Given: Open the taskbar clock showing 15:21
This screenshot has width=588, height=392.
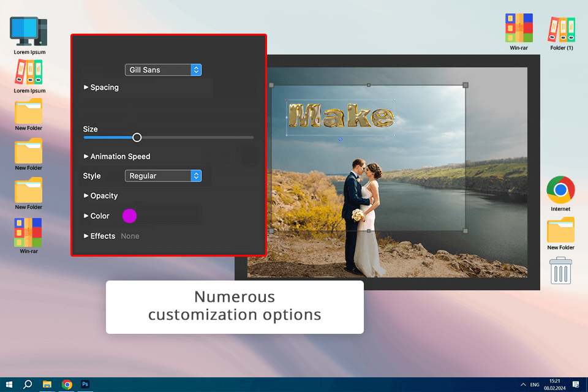Looking at the screenshot, I should pyautogui.click(x=555, y=385).
